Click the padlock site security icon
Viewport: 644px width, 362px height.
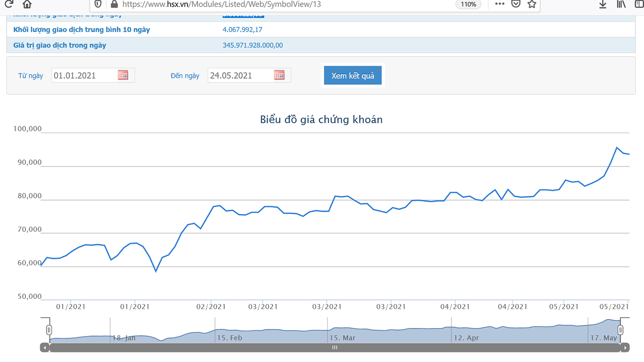pos(114,4)
